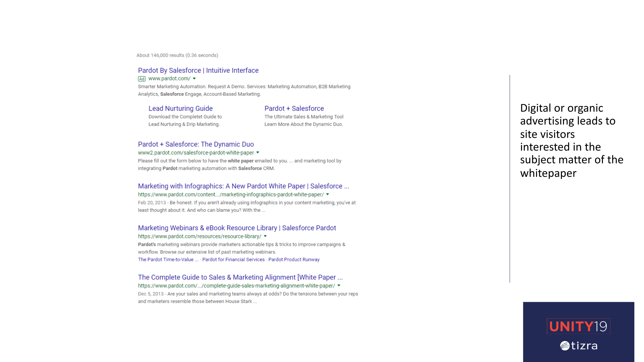Click the Pardot + Salesforce sitelink
The height and width of the screenshot is (362, 644).
click(x=294, y=108)
